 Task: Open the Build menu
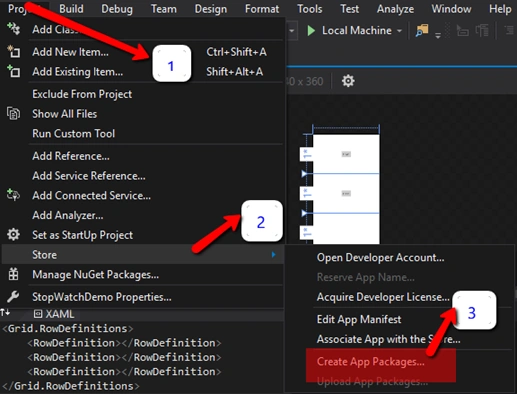click(71, 9)
